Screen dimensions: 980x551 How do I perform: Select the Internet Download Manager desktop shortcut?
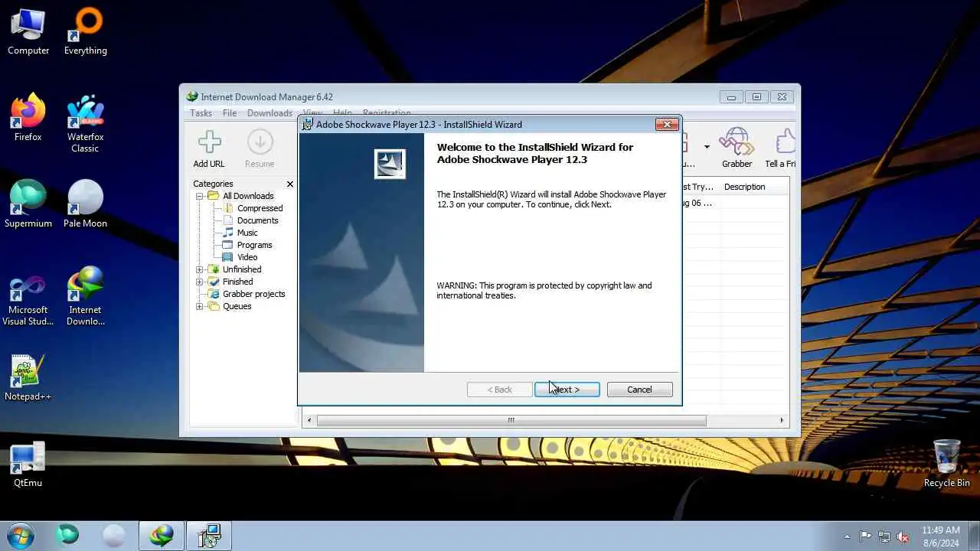(x=85, y=296)
